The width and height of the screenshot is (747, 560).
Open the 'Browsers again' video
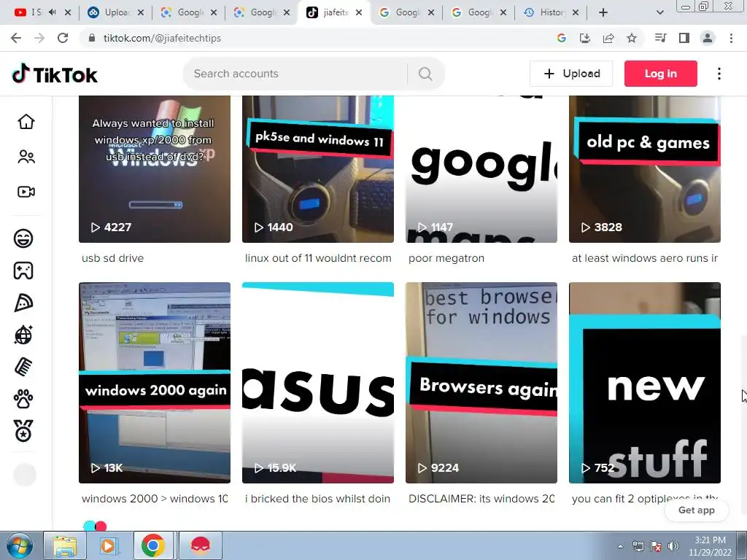coord(481,383)
